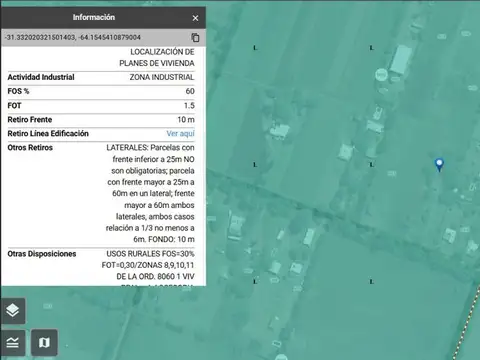Screen dimensions: 480x360
Task: Click the 'FOT' row label
Action: click(x=14, y=105)
